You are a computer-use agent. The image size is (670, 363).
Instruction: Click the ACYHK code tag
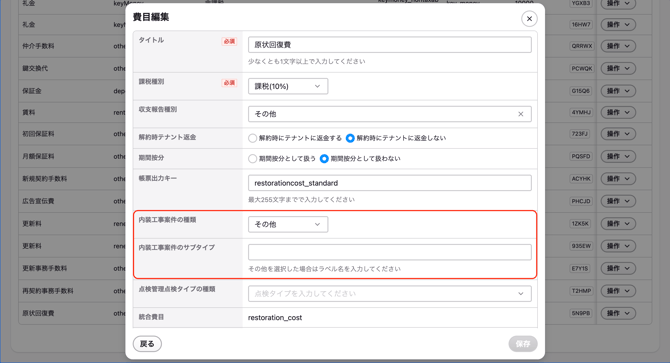point(581,179)
